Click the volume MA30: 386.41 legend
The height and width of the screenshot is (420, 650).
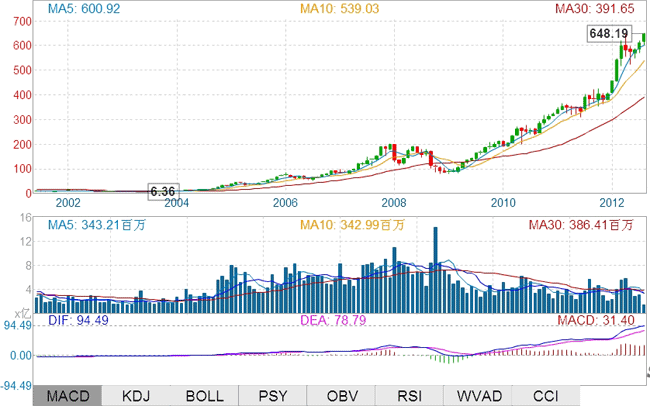[x=582, y=227]
